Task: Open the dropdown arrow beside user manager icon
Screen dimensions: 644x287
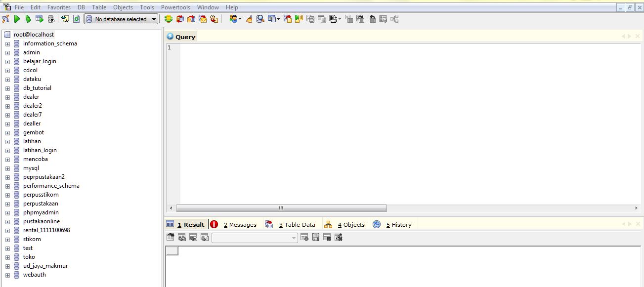Action: click(x=240, y=19)
